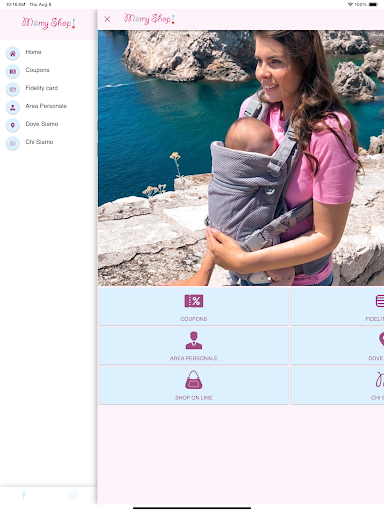Select the active carousel page dot
Image resolution: width=384 pixels, height=512 pixels.
[x=269, y=278]
